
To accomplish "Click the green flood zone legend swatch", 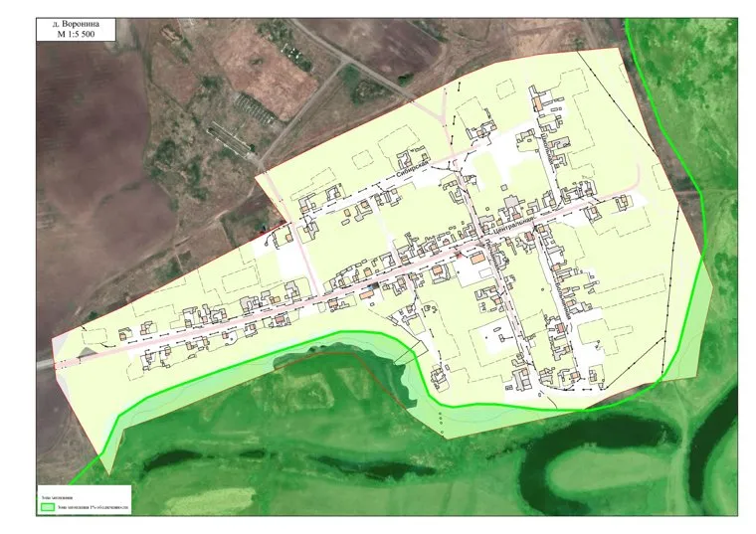I will [48, 506].
